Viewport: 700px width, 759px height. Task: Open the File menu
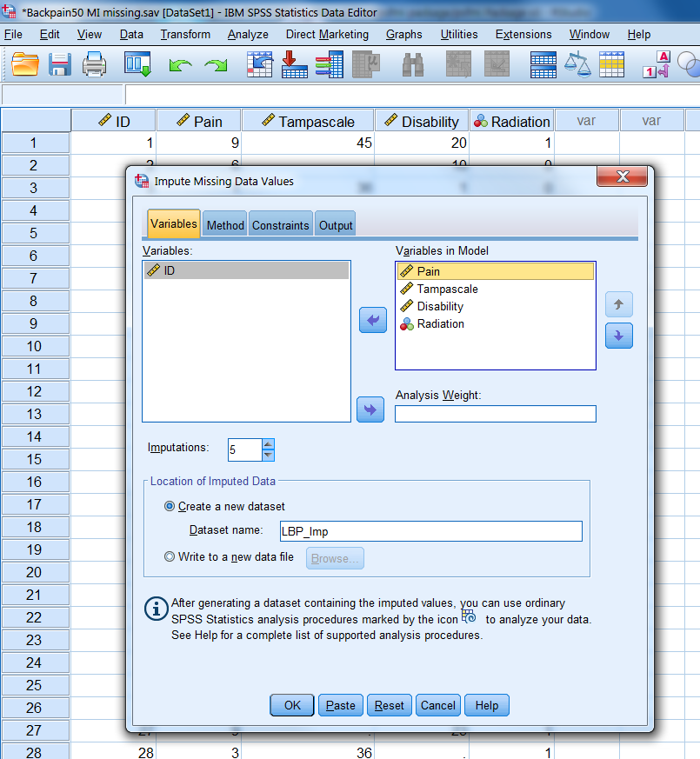[13, 35]
